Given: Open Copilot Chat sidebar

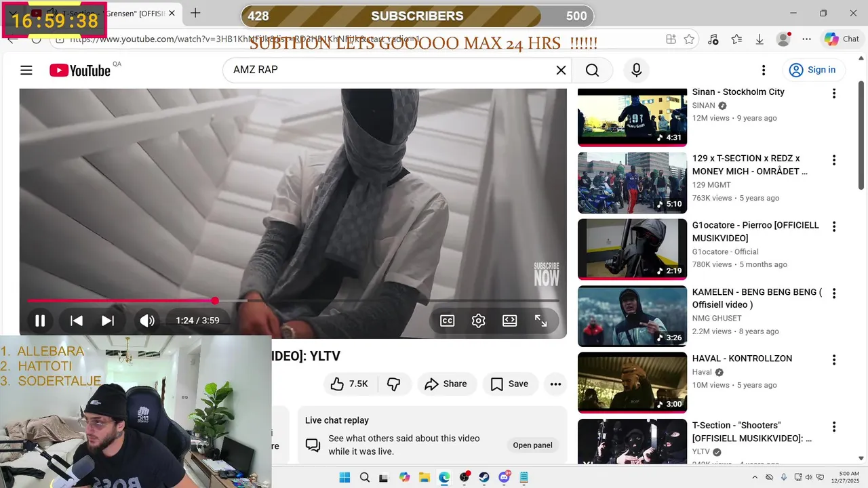Looking at the screenshot, I should (842, 39).
